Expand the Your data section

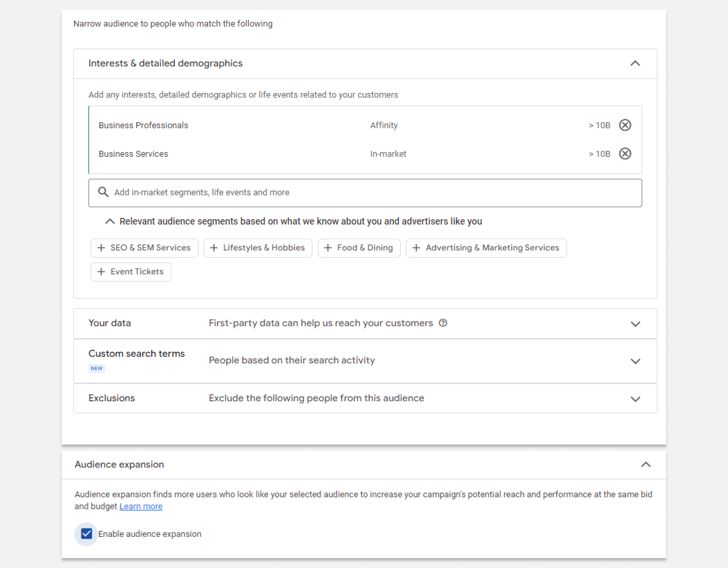(x=636, y=323)
